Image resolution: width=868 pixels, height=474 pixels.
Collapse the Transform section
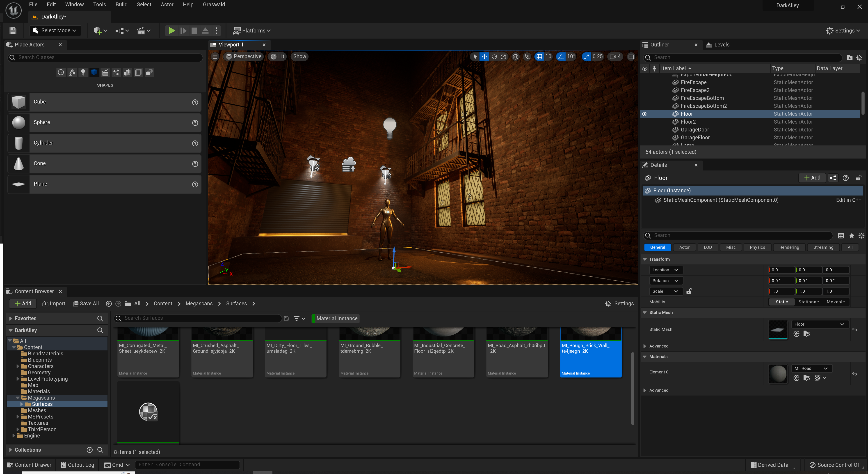coord(645,259)
